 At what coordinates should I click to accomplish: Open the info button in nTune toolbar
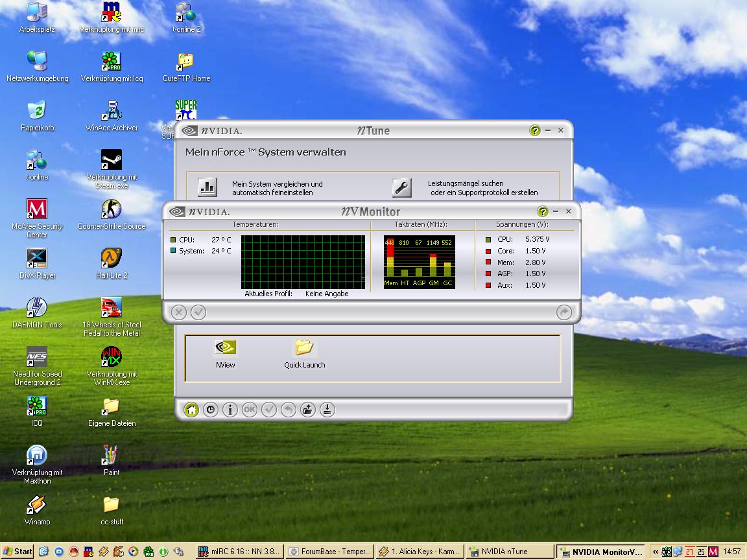[x=230, y=410]
